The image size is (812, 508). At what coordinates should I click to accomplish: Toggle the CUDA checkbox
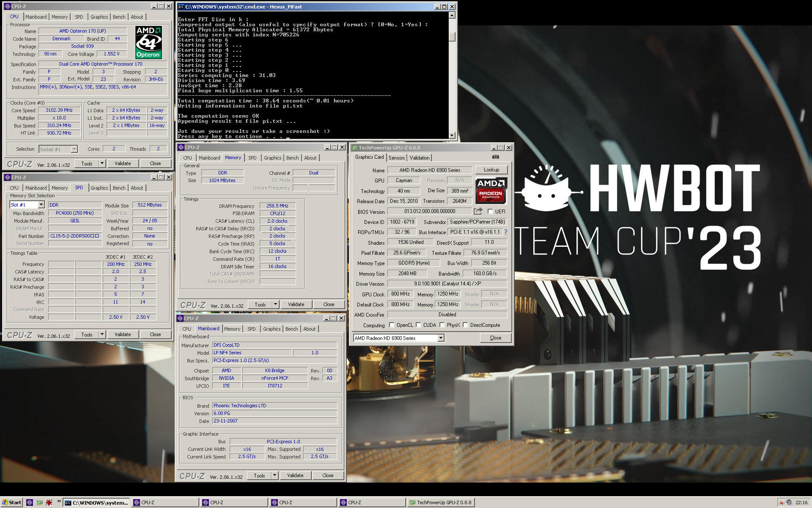(x=418, y=325)
